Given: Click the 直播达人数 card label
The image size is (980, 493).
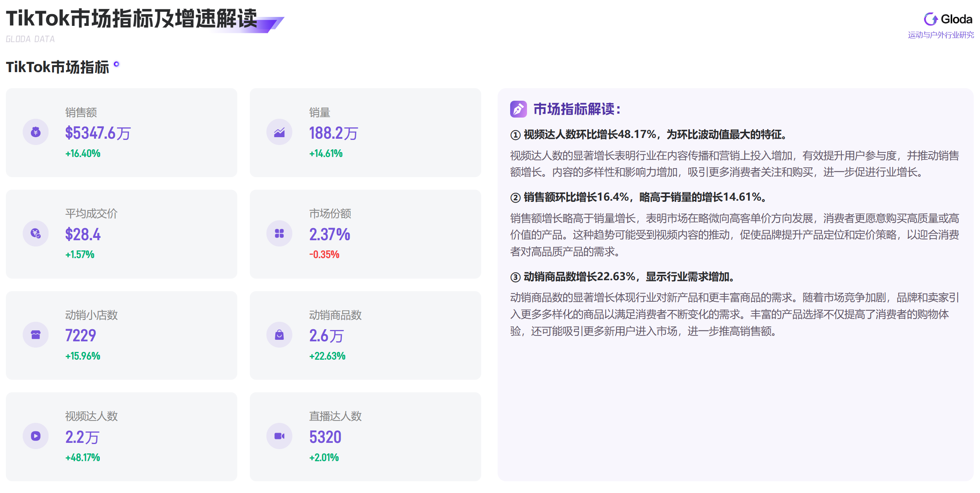Looking at the screenshot, I should [335, 416].
